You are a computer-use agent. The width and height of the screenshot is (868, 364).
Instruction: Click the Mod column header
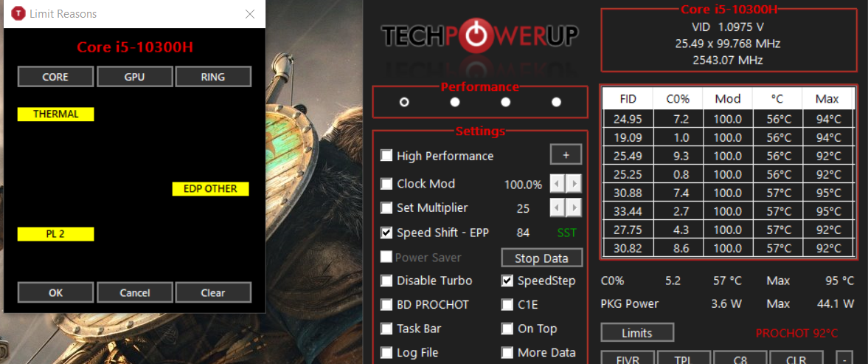click(728, 99)
